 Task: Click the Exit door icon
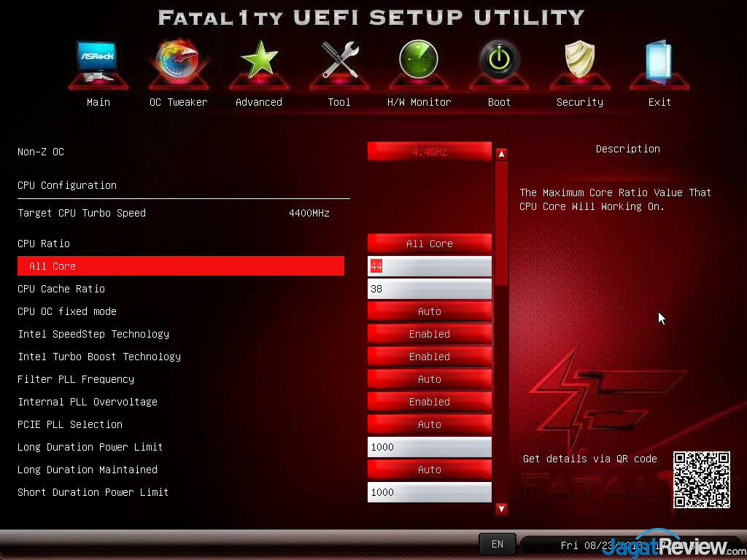pyautogui.click(x=659, y=63)
